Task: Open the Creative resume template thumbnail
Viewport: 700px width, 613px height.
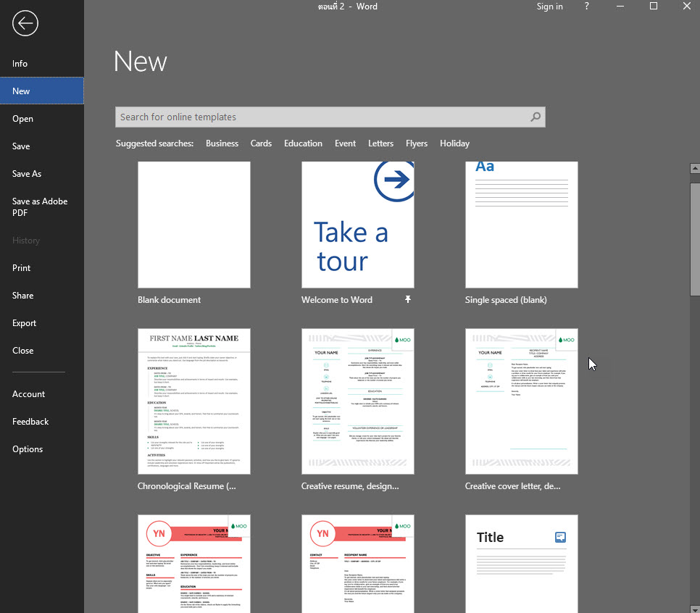Action: [x=357, y=401]
